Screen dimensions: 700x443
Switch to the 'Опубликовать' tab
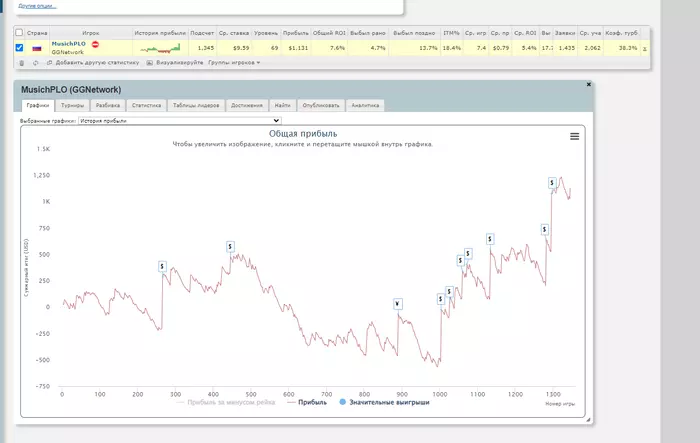pos(321,105)
